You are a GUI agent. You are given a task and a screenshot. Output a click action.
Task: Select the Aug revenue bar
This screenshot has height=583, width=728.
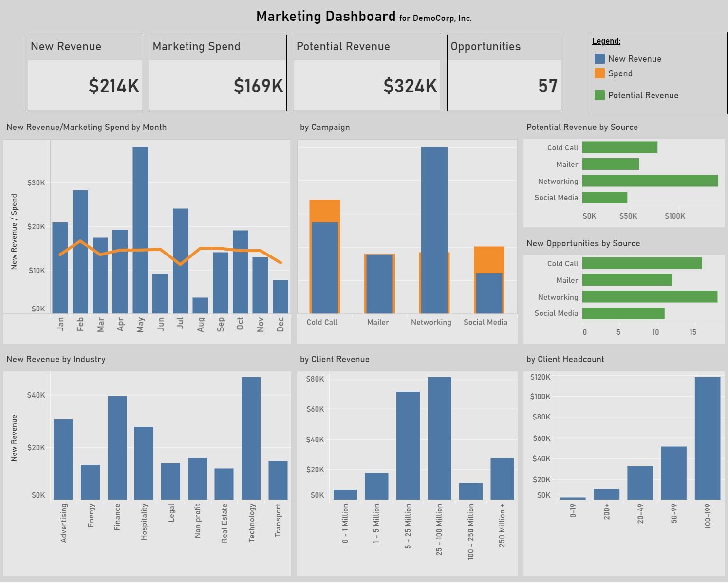pyautogui.click(x=200, y=305)
